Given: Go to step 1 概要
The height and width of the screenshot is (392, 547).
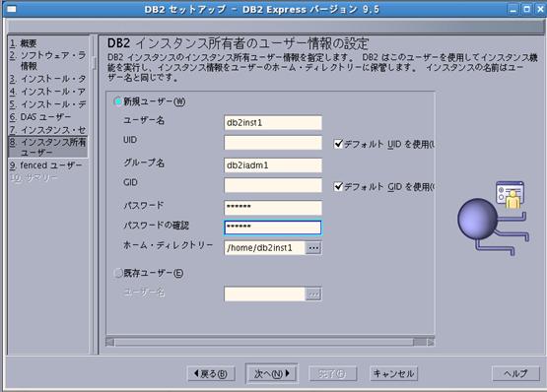Looking at the screenshot, I should (23, 43).
